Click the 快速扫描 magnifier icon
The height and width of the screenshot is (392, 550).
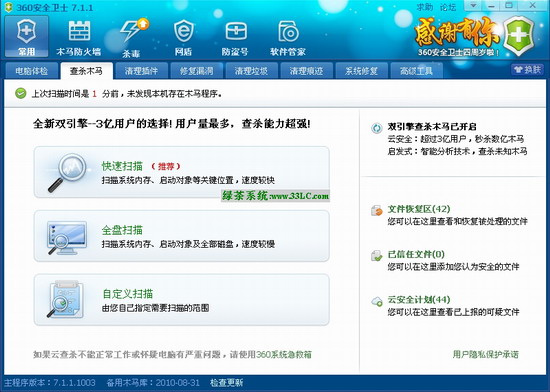[67, 172]
